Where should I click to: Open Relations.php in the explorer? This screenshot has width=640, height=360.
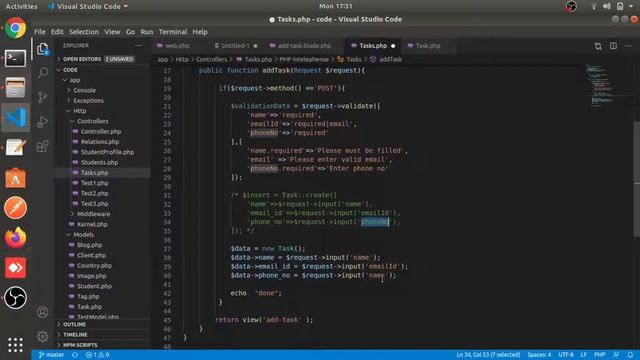[x=102, y=142]
